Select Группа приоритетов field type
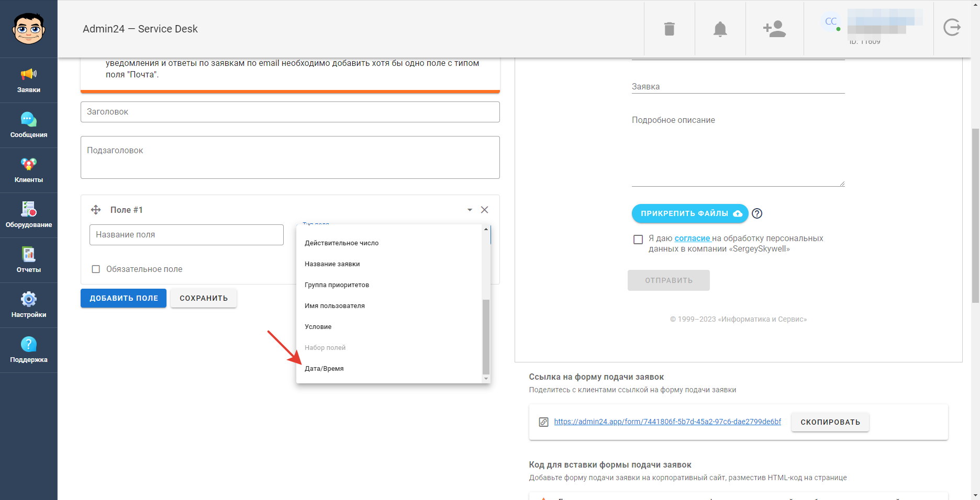The height and width of the screenshot is (500, 980). tap(389, 285)
